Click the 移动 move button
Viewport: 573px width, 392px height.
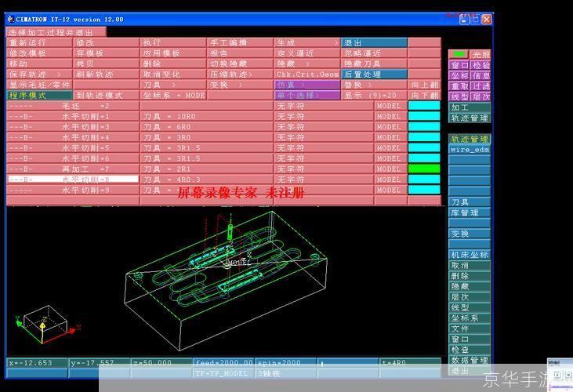[x=39, y=64]
